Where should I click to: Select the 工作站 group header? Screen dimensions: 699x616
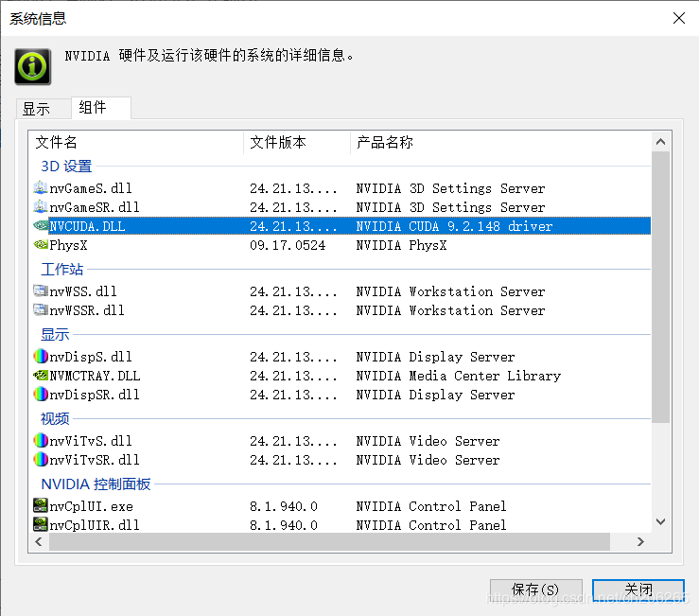62,270
